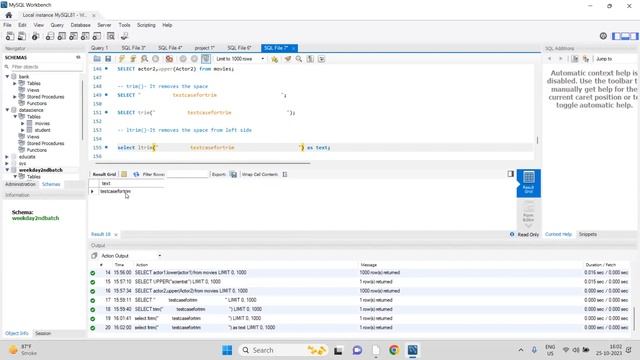Expand the movies table node
Viewport: 640px width, 360px height.
click(x=23, y=123)
